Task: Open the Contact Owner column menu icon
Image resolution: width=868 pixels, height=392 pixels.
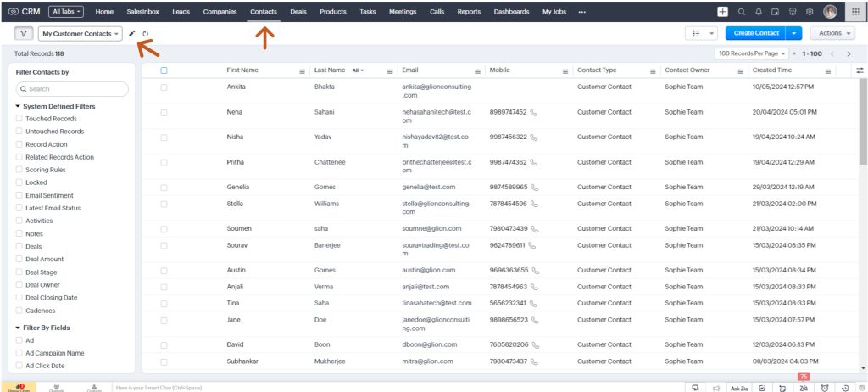Action: (740, 71)
